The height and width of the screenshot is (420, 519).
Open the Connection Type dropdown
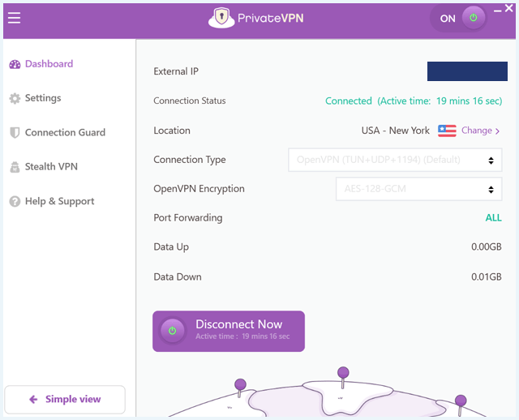395,160
